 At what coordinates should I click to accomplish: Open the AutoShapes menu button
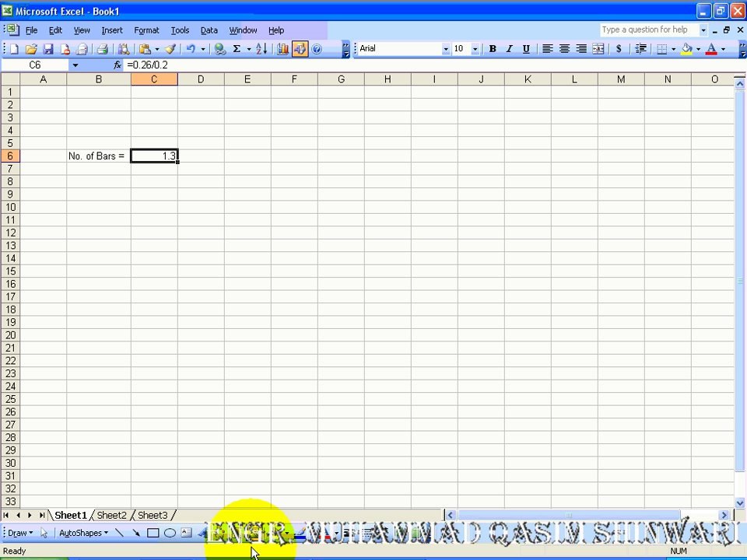point(83,533)
